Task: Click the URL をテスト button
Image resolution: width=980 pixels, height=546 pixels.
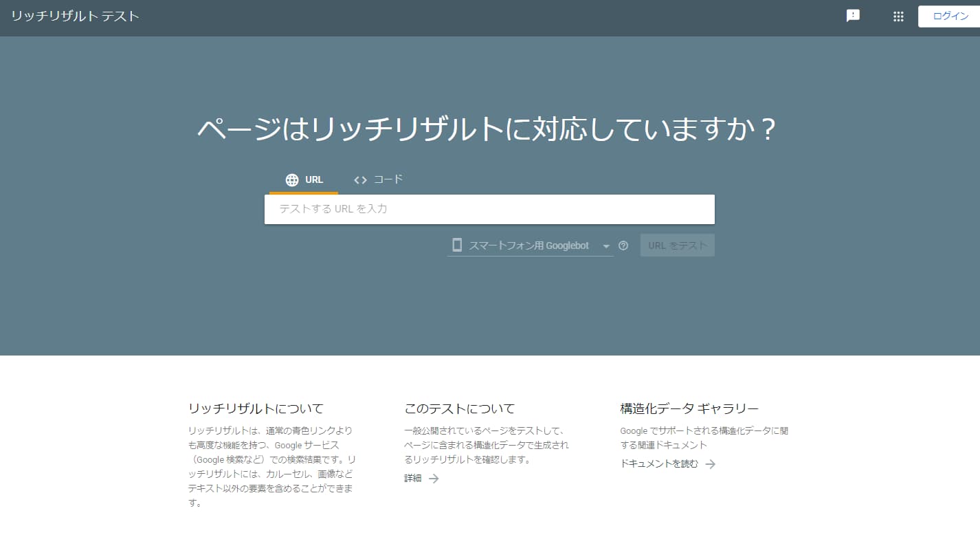Action: point(678,245)
